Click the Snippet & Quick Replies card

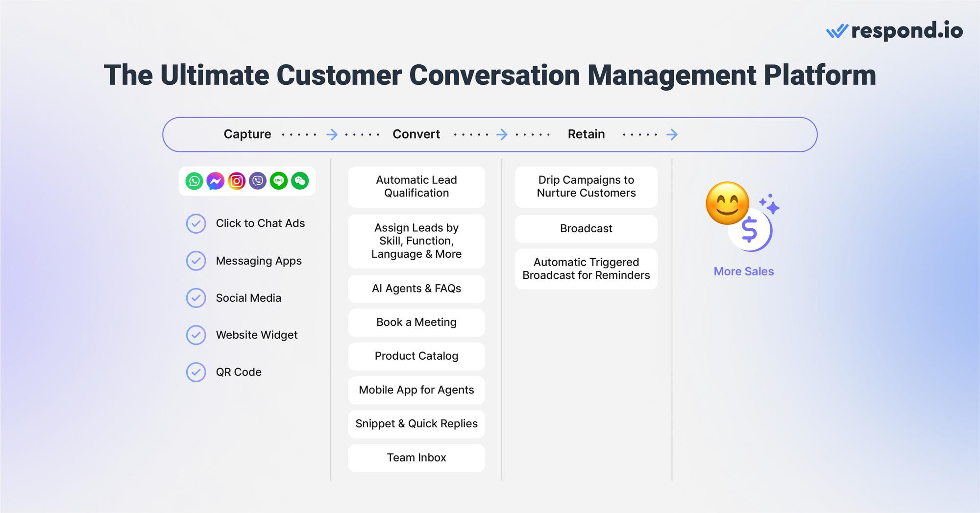click(x=416, y=424)
